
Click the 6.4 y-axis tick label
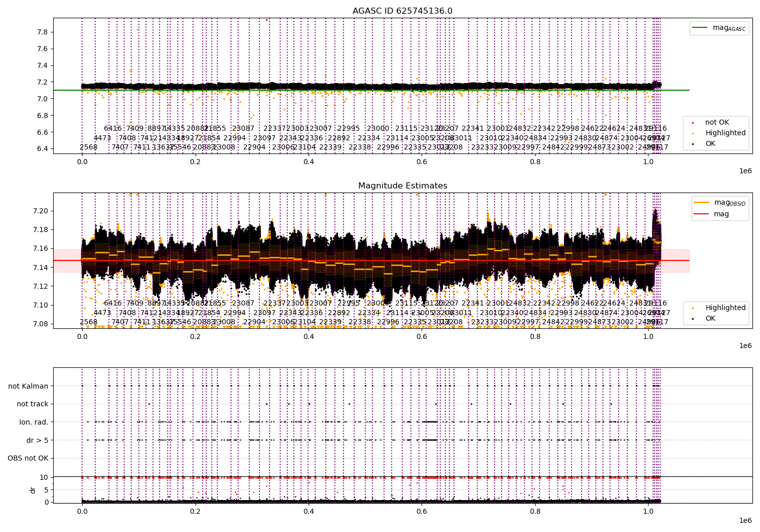[x=43, y=149]
